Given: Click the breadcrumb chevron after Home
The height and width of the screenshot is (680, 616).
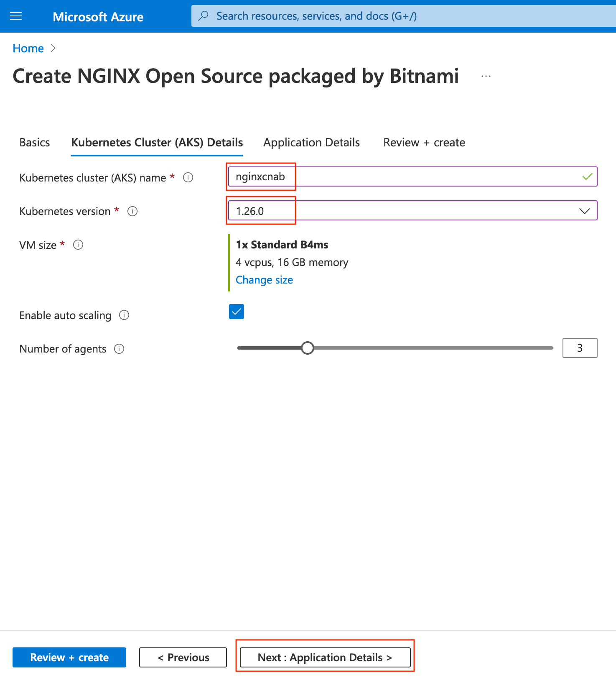Looking at the screenshot, I should [x=53, y=49].
